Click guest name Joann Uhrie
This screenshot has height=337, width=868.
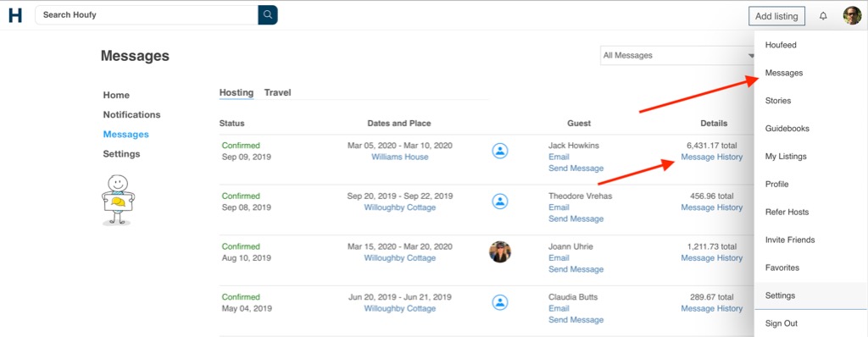coord(570,246)
